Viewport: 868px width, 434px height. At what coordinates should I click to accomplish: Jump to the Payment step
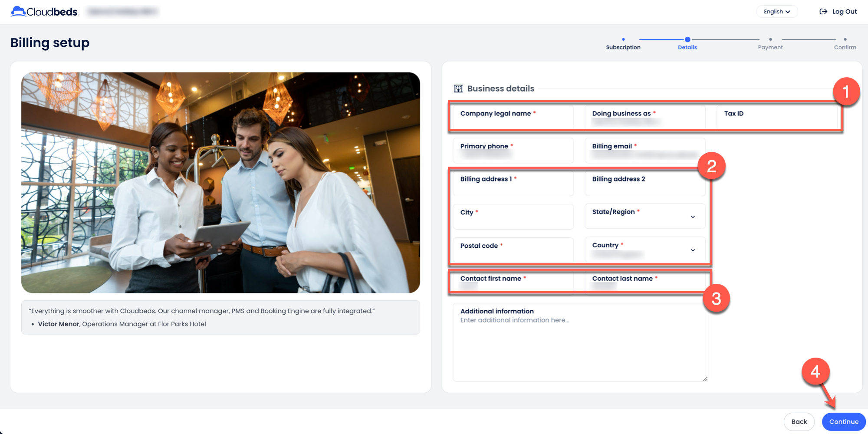(x=770, y=43)
